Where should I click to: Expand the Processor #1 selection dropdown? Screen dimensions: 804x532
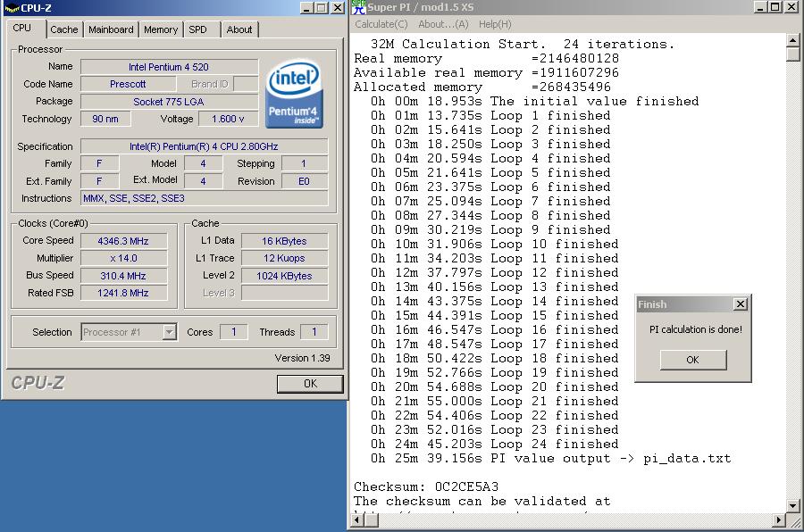pyautogui.click(x=169, y=332)
